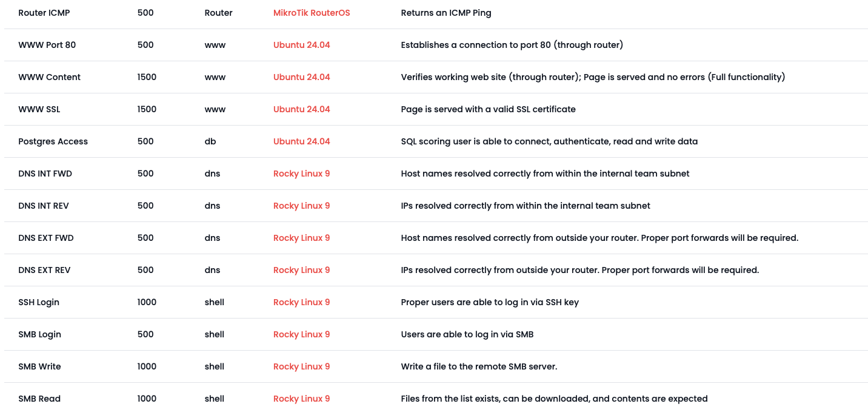This screenshot has width=868, height=415.
Task: Open Ubuntu 24.04 link beside WWW Content
Action: 301,77
